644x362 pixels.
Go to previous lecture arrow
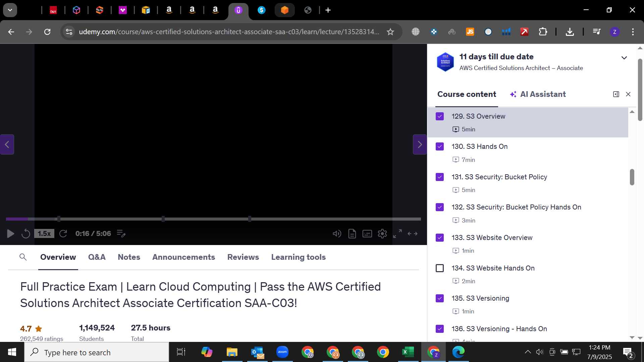tap(7, 144)
